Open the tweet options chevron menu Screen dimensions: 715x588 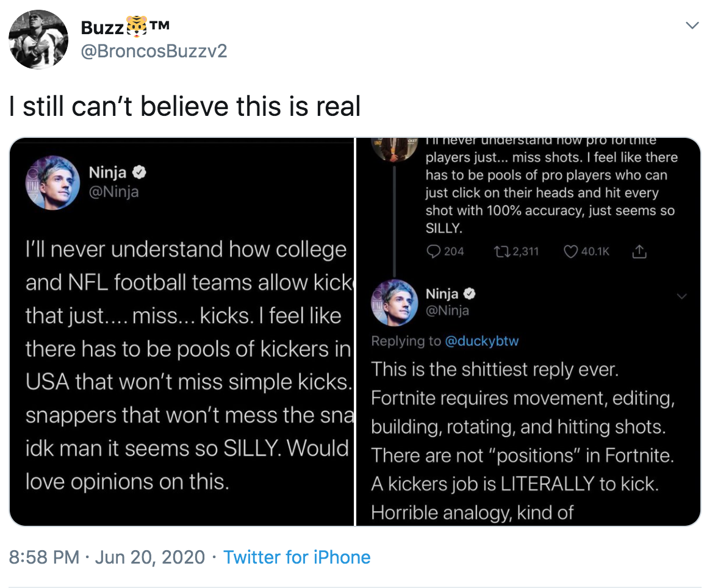pyautogui.click(x=692, y=26)
